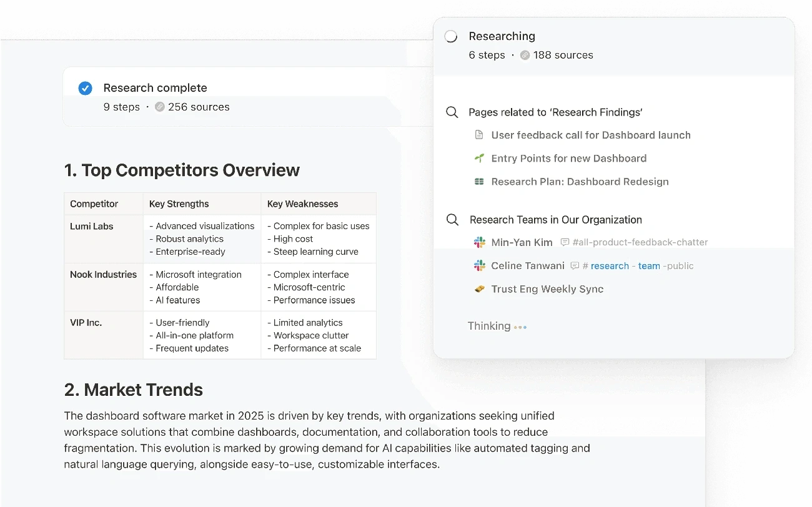
Task: Click the Microsoft integration strength line
Action: coord(196,274)
